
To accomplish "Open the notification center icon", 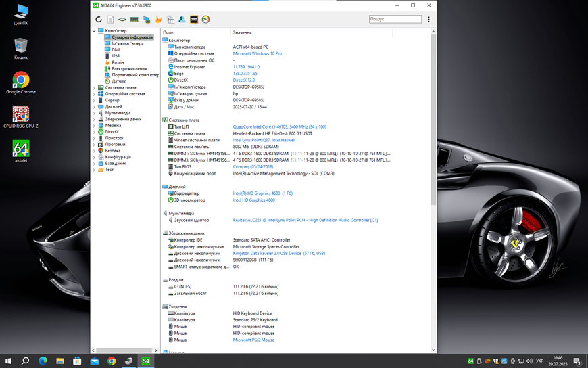I will click(577, 361).
